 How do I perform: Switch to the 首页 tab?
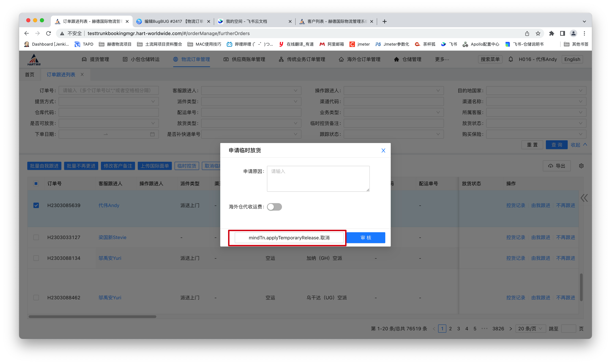(x=30, y=75)
